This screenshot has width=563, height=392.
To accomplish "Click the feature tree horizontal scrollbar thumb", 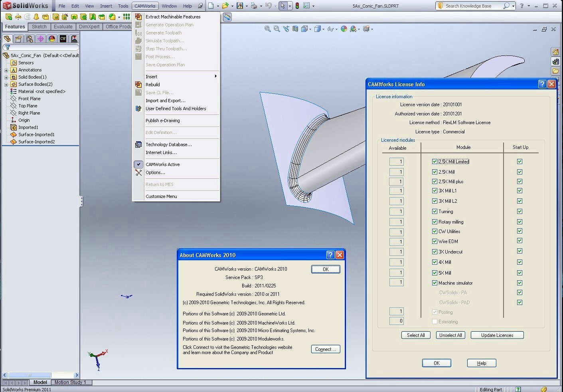I will tap(30, 375).
